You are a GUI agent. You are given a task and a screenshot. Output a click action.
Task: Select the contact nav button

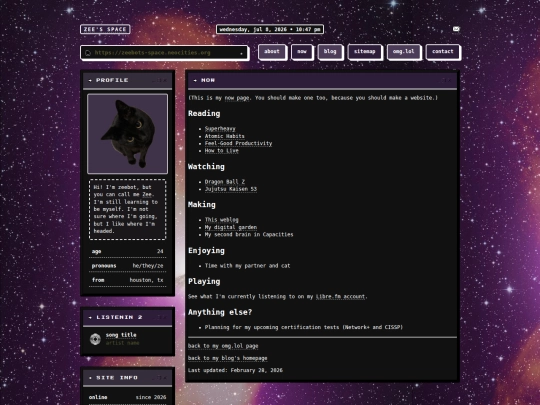coord(443,52)
